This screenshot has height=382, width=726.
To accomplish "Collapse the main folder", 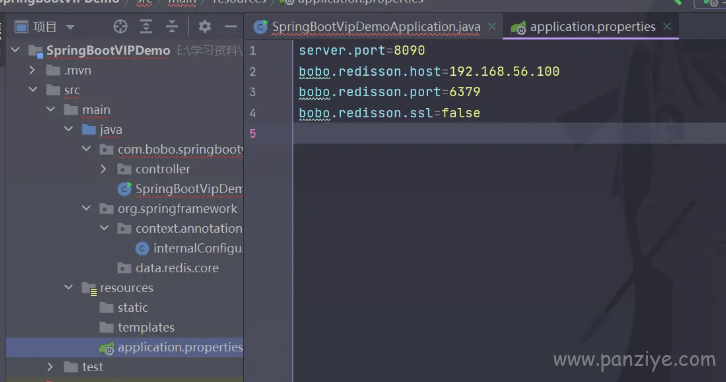I will [50, 109].
